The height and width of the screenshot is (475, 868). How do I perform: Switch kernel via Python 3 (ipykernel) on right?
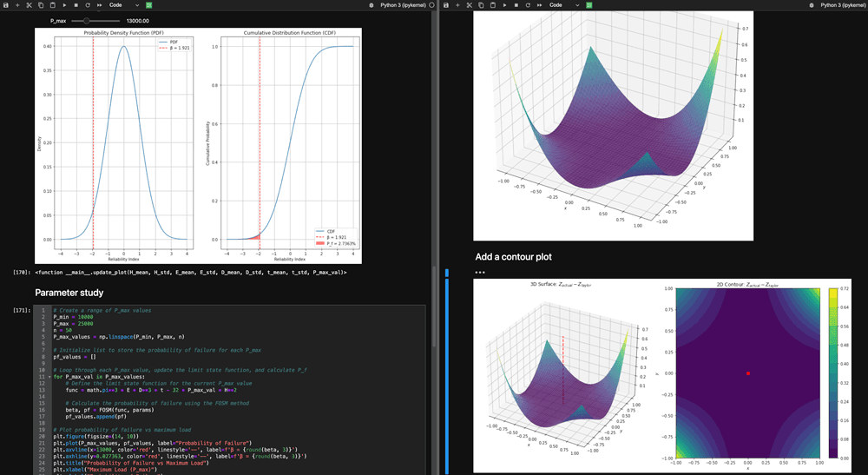(x=842, y=5)
